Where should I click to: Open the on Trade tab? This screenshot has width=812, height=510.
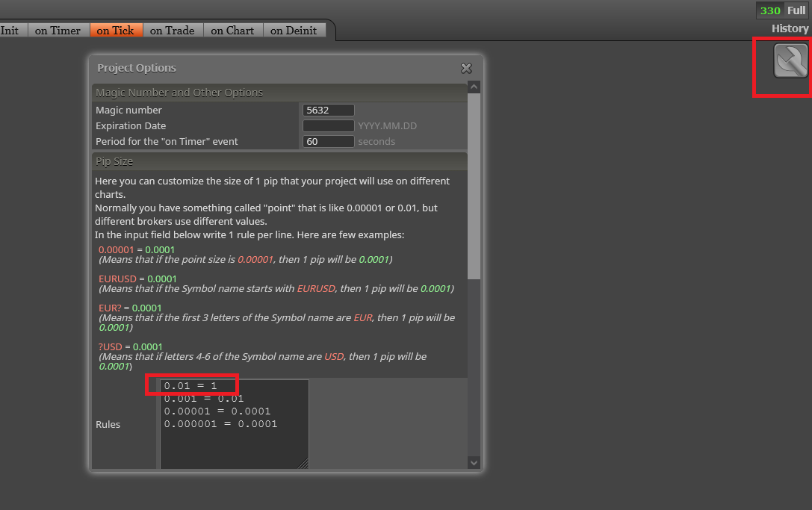pos(173,31)
